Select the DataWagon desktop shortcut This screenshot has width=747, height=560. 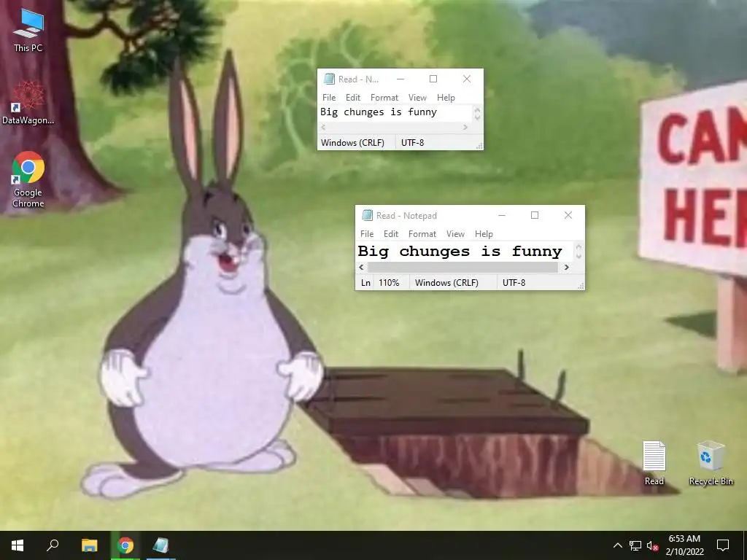[x=28, y=102]
